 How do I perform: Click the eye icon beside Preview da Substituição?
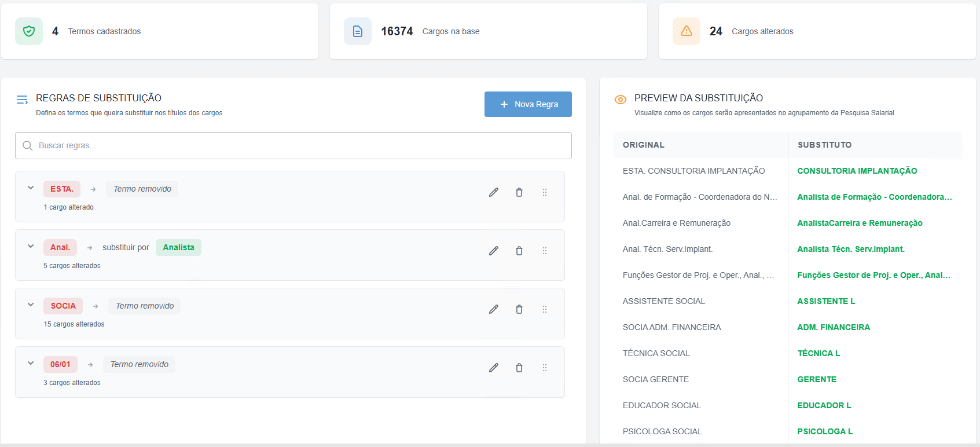click(x=621, y=100)
